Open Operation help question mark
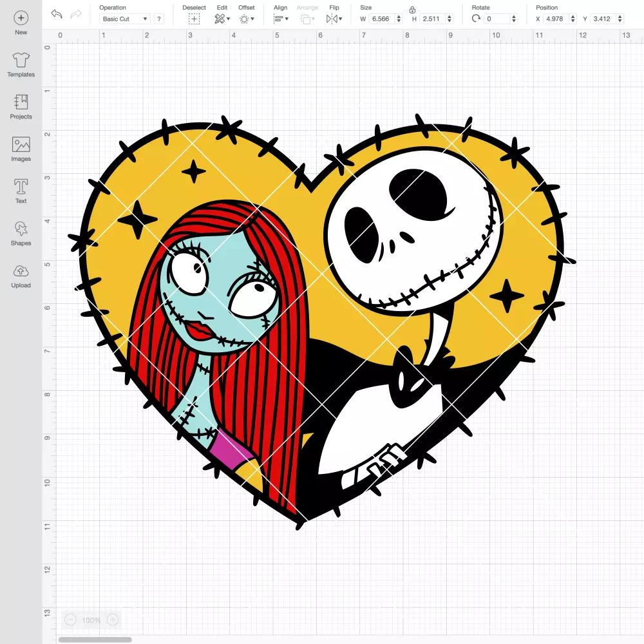The image size is (644, 644). (x=159, y=19)
